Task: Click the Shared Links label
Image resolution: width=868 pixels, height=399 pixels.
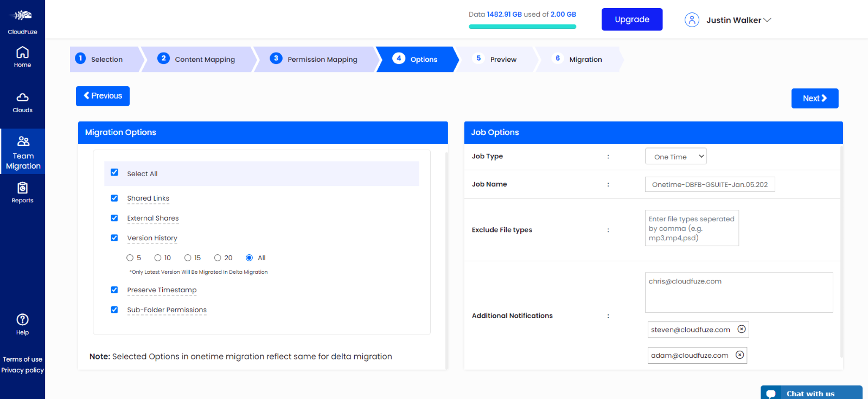Action: coord(148,198)
